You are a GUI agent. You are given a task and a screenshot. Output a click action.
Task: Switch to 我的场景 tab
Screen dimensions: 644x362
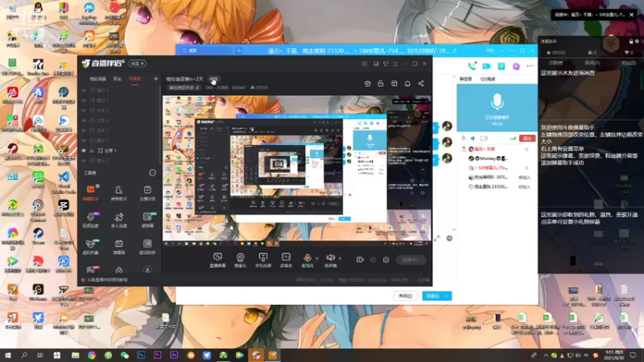click(97, 79)
